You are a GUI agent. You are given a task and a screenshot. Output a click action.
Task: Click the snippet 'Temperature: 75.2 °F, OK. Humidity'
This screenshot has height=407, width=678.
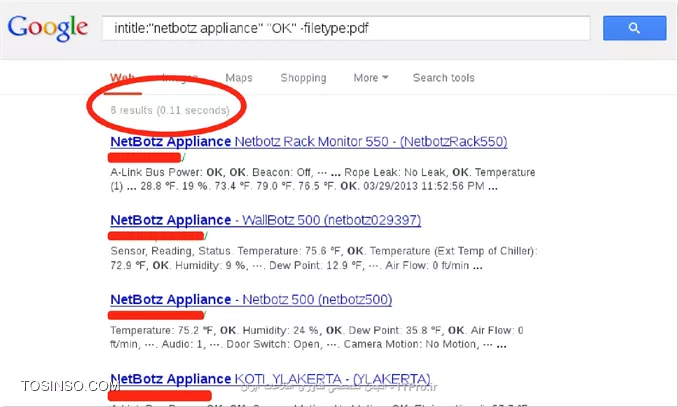(317, 330)
